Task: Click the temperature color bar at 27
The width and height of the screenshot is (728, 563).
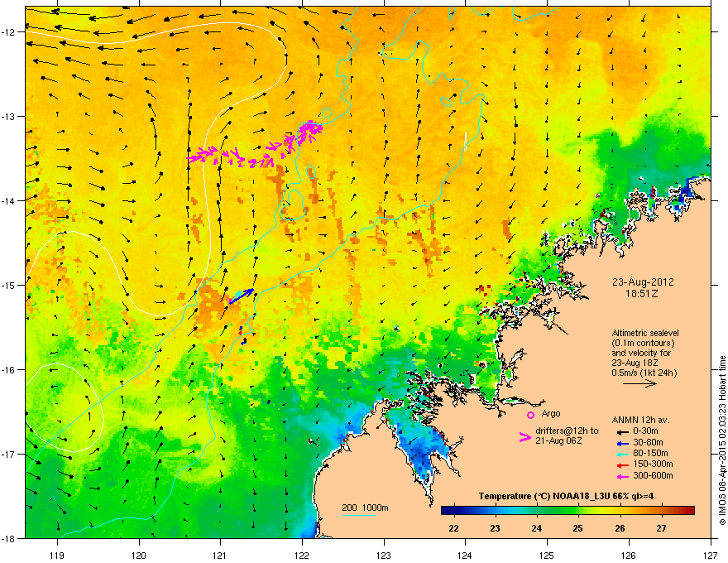Action: coord(661,511)
